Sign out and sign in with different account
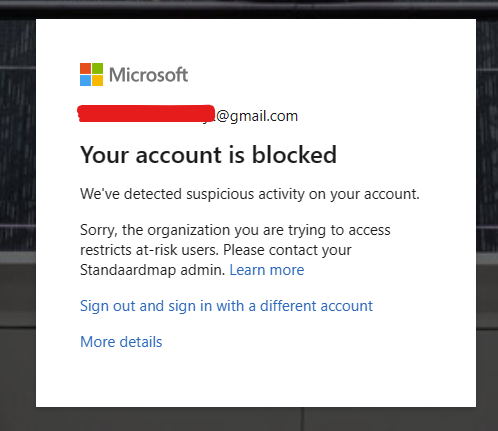Screen dimensions: 498x431 (226, 306)
